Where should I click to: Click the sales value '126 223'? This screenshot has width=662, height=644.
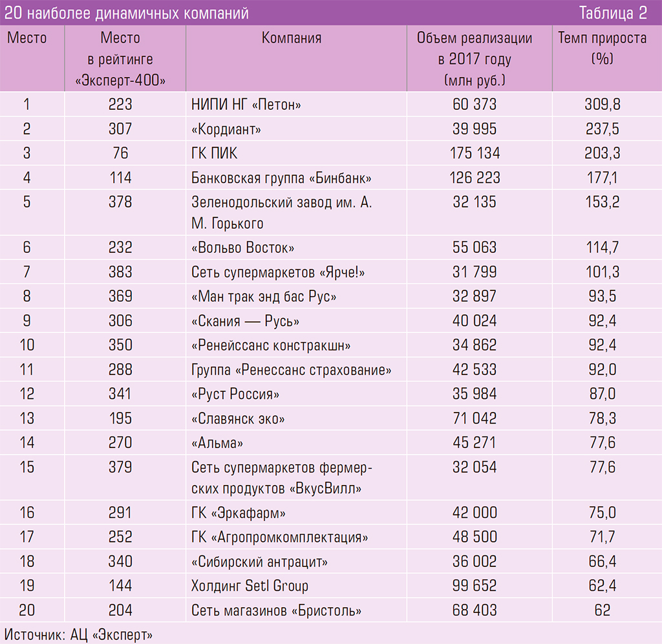[475, 178]
